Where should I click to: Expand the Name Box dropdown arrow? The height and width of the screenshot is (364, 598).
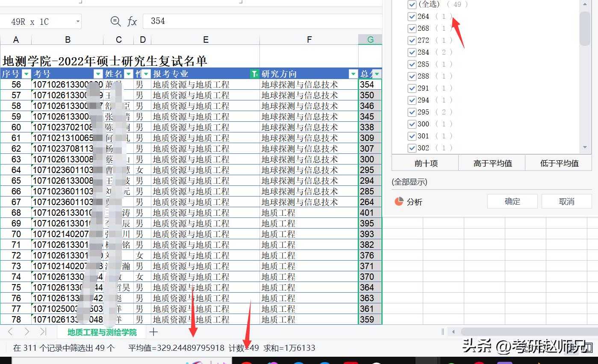point(78,21)
